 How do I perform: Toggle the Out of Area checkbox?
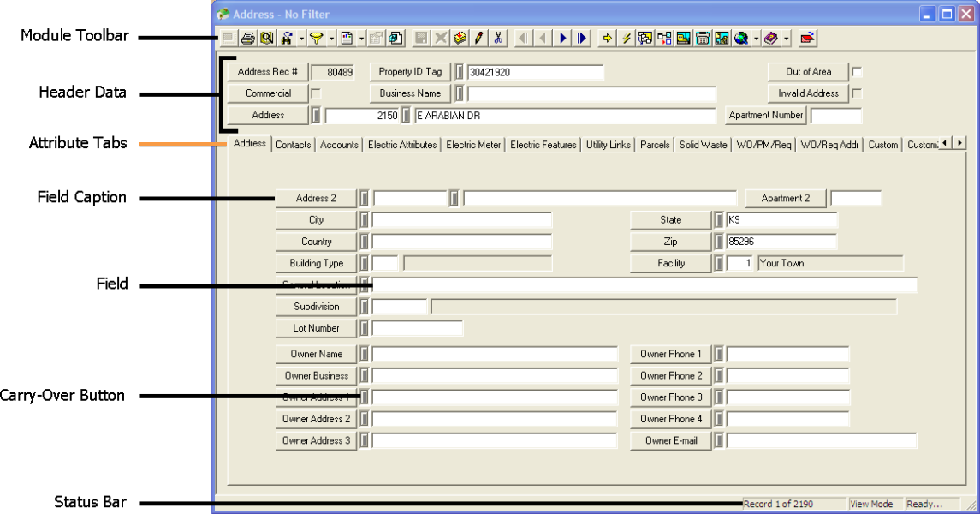coord(858,72)
